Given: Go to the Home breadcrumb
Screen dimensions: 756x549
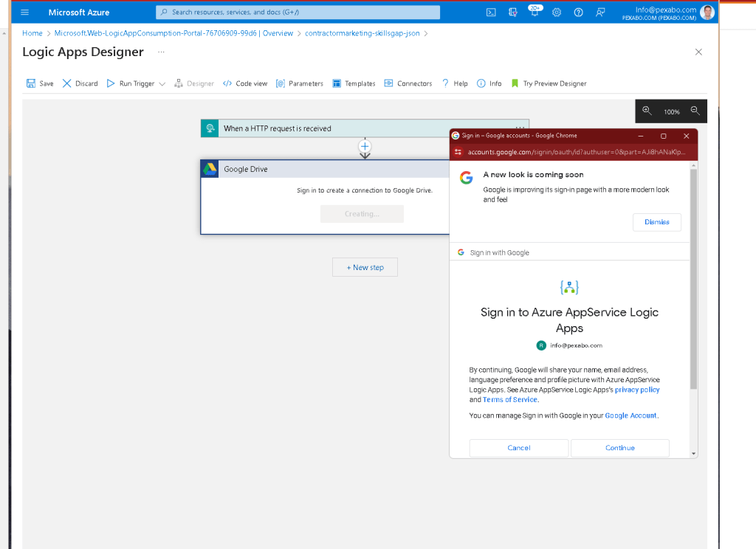Looking at the screenshot, I should (x=32, y=33).
